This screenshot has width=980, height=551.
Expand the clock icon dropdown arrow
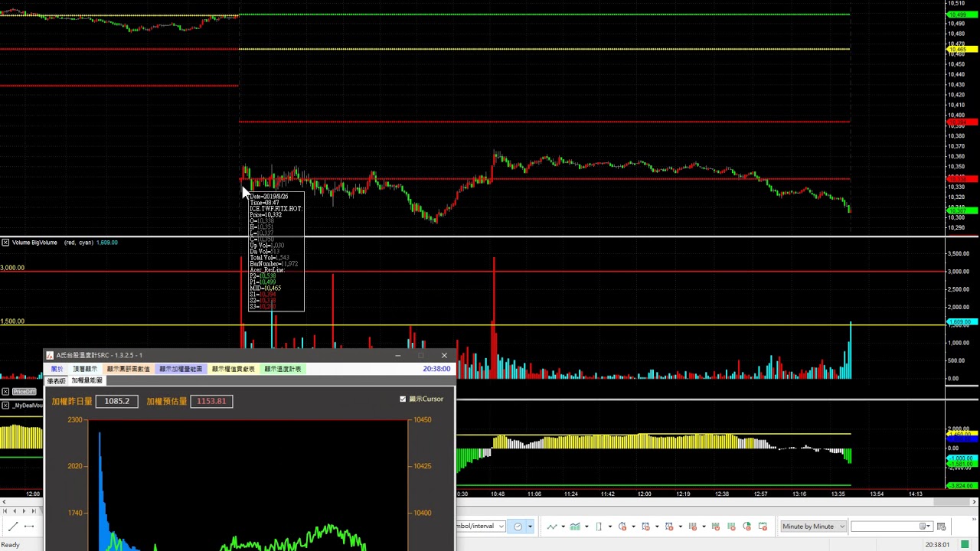coord(530,527)
